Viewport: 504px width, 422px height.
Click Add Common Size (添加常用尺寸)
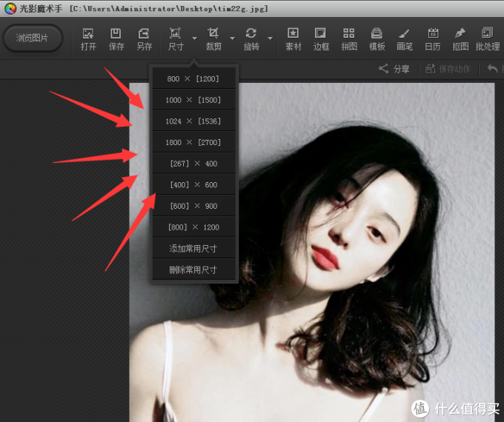(193, 248)
